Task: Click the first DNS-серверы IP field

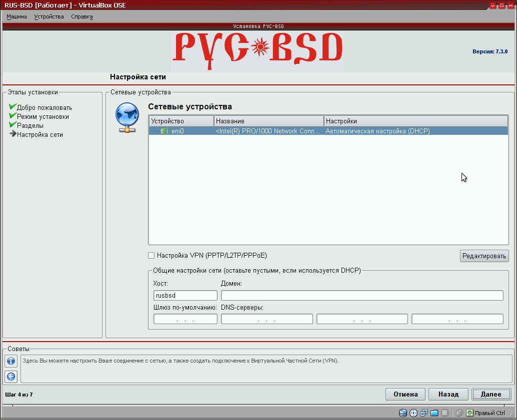Action: pos(266,319)
